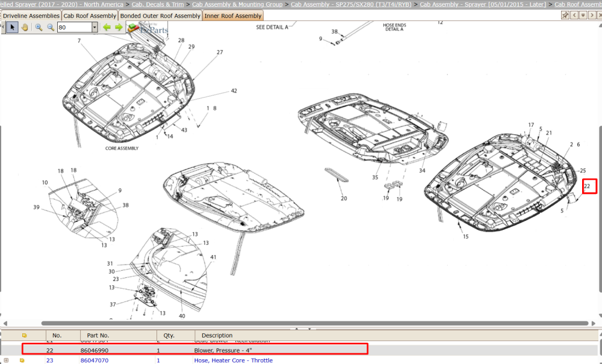Click callout 41 on the diagram
602x364 pixels.
point(213,258)
